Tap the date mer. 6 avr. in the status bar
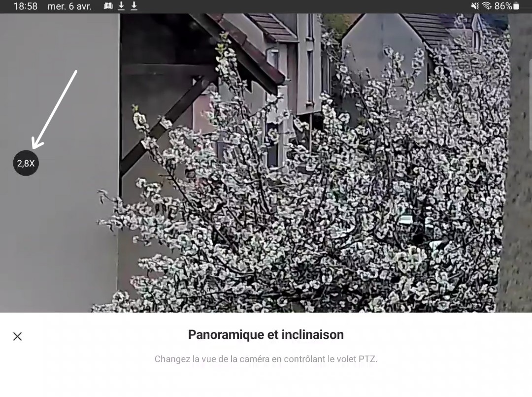The height and width of the screenshot is (397, 532). click(x=69, y=6)
